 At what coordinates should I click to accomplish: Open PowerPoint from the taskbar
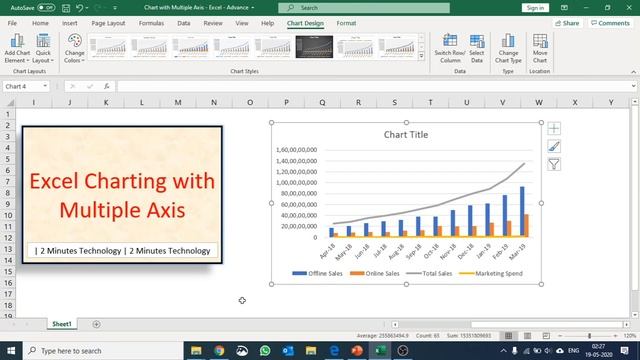(357, 351)
